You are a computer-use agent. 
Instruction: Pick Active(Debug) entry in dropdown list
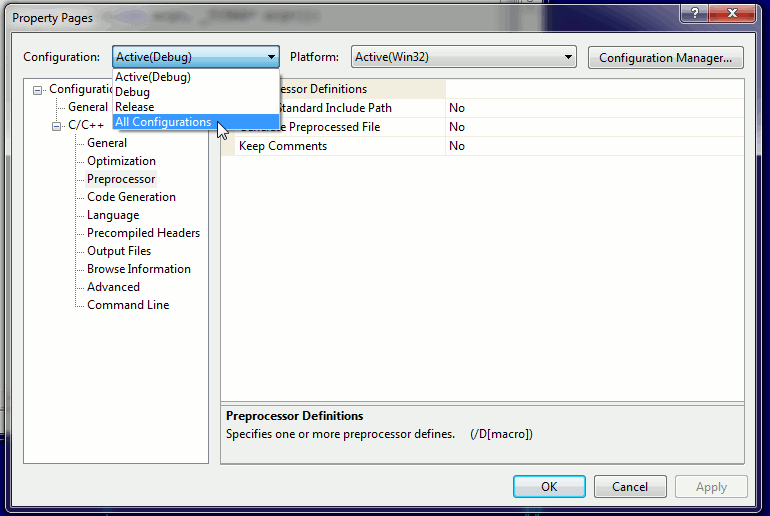(152, 77)
